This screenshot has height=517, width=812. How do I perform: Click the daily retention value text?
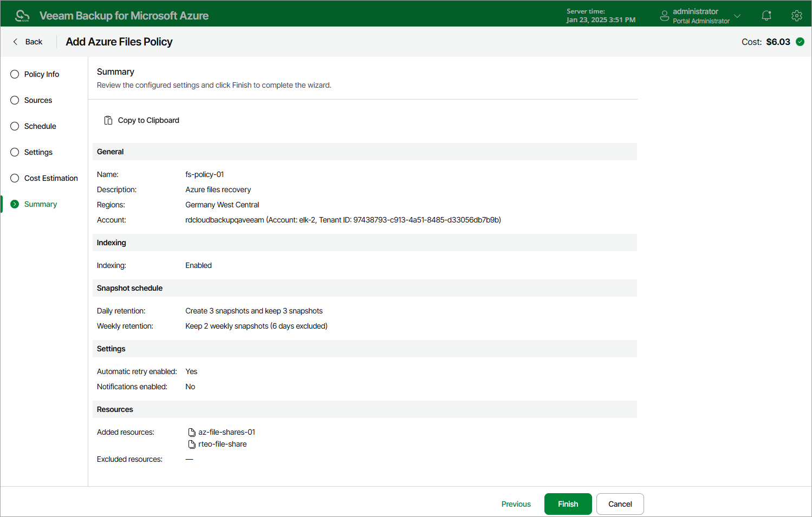(254, 311)
